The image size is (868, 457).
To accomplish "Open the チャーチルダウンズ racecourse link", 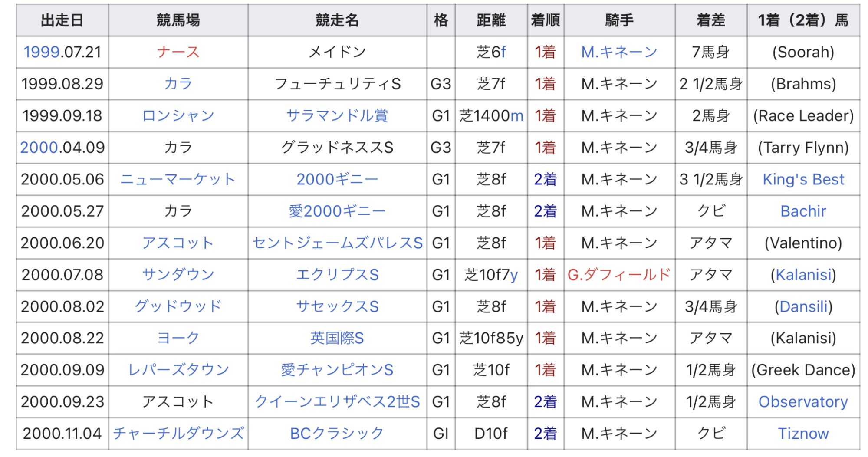I will click(178, 433).
